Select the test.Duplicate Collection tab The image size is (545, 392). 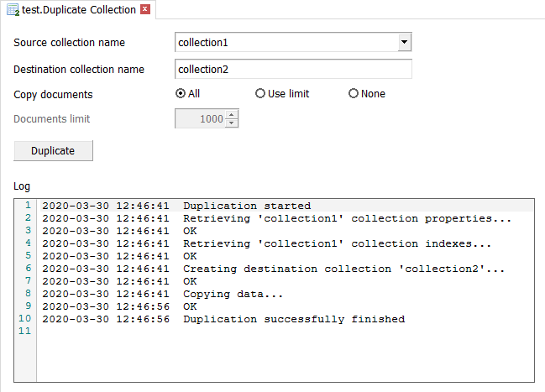click(78, 10)
